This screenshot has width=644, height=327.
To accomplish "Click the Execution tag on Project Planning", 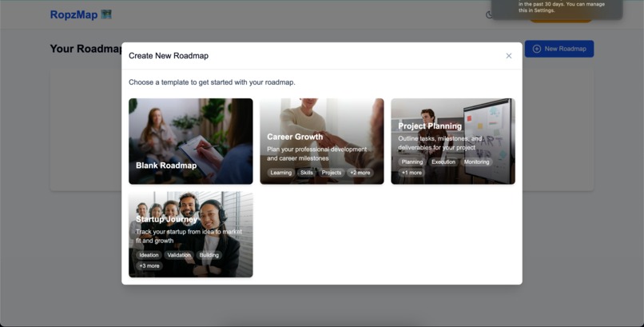I will [x=443, y=162].
